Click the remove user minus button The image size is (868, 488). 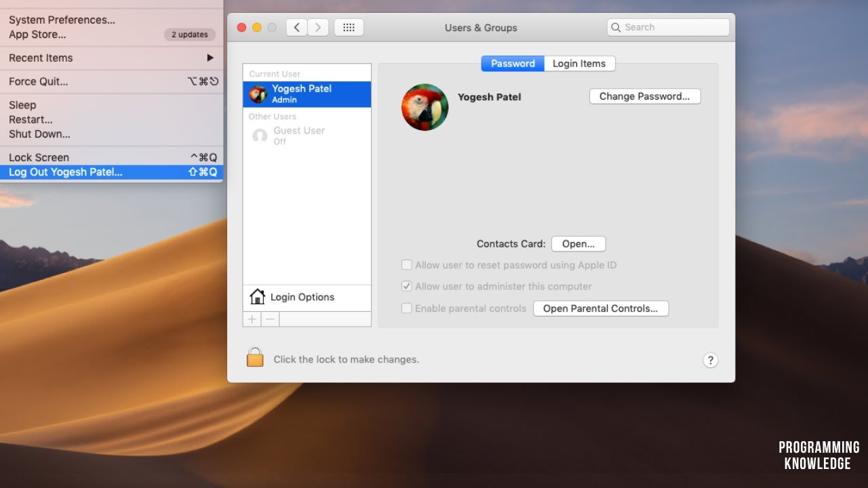[x=271, y=319]
